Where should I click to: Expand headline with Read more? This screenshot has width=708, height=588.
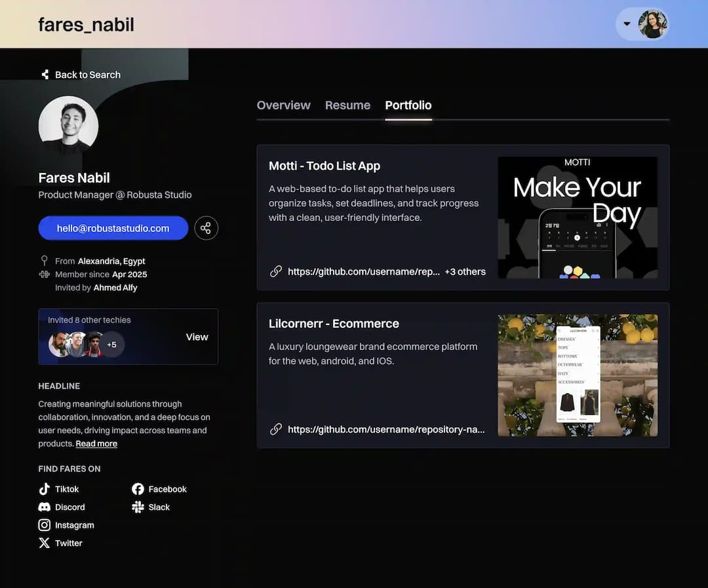(96, 444)
